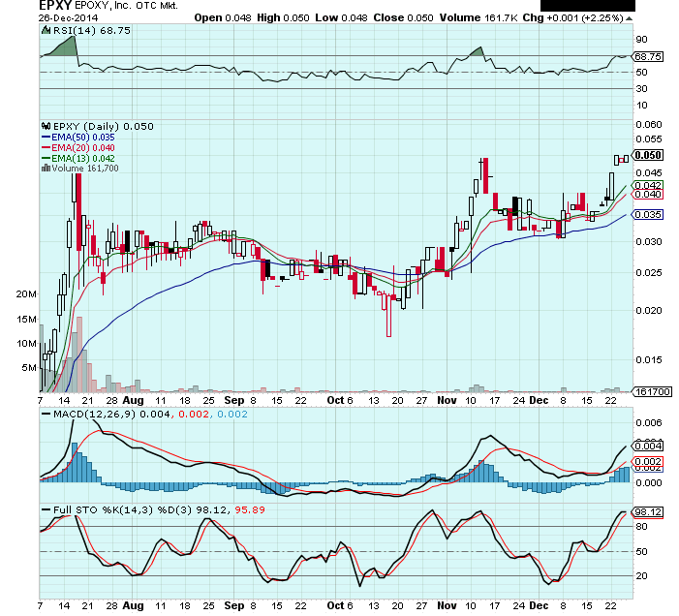Click the green 0.042 EMA price tag
This screenshot has height=616, width=679.
coord(648,185)
